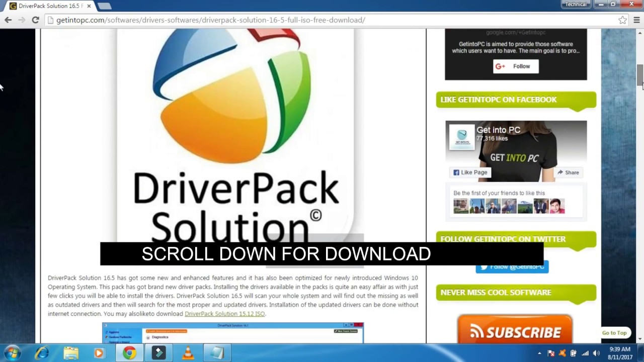Click the battery power tray icon
This screenshot has width=644, height=362.
[x=573, y=353]
